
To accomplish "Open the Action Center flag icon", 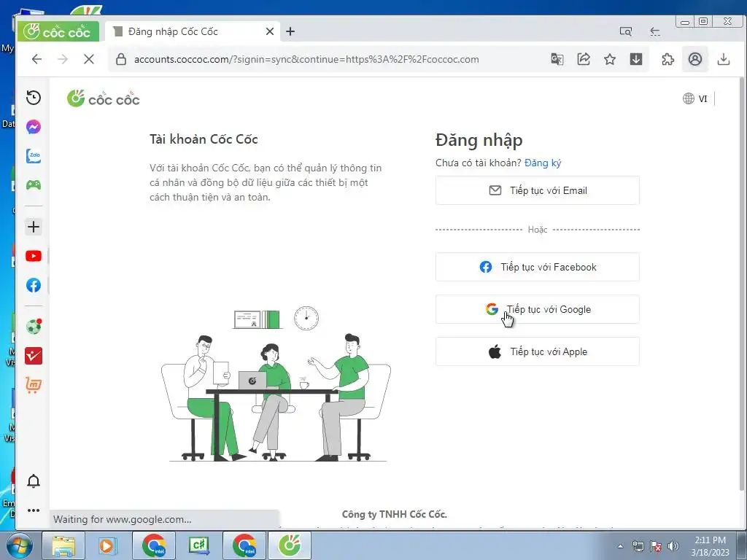I will (656, 546).
